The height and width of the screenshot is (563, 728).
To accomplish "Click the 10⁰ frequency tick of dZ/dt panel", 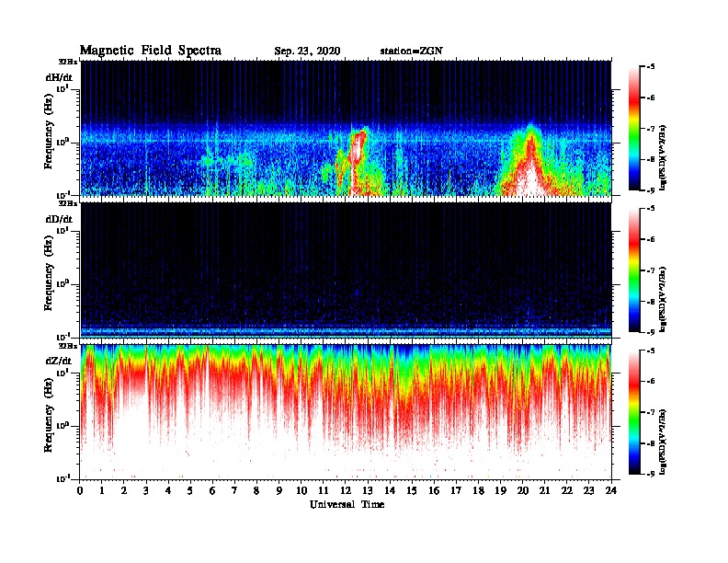I will (x=63, y=426).
